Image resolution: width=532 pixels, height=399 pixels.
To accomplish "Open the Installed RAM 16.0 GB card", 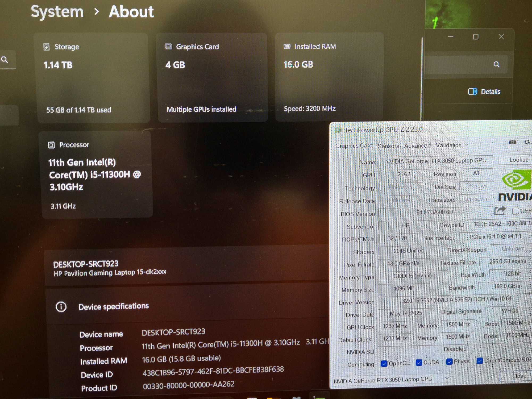I will tap(329, 77).
